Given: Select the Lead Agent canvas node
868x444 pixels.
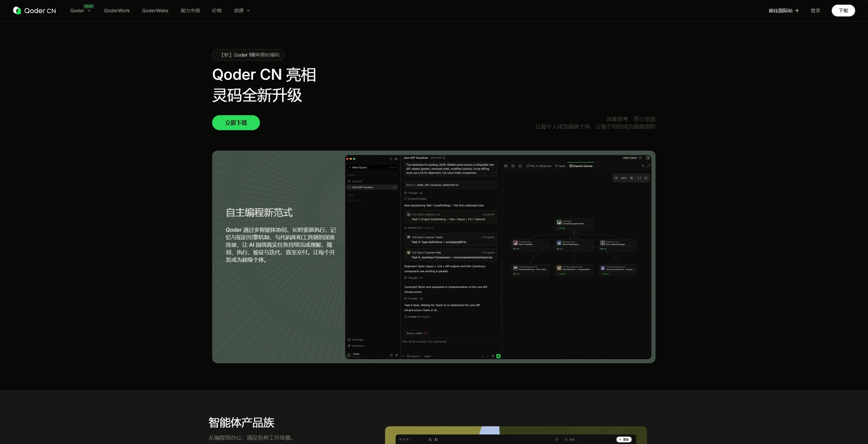Looking at the screenshot, I should (x=574, y=225).
